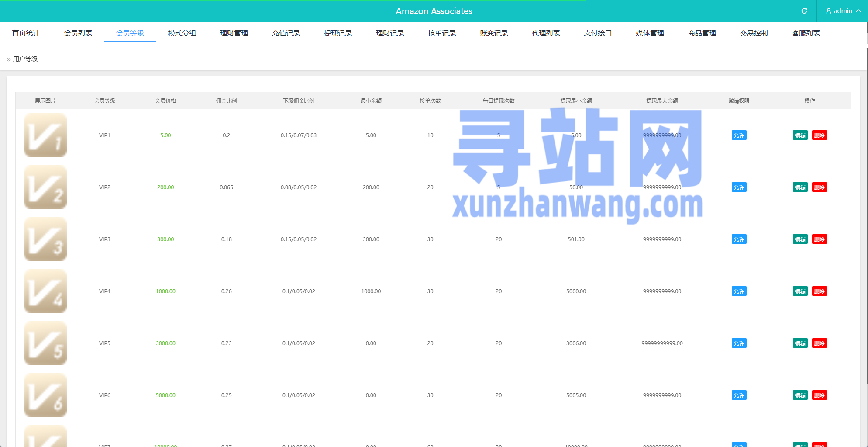Open the 支付接口 navigation tab
The width and height of the screenshot is (868, 447).
click(598, 33)
